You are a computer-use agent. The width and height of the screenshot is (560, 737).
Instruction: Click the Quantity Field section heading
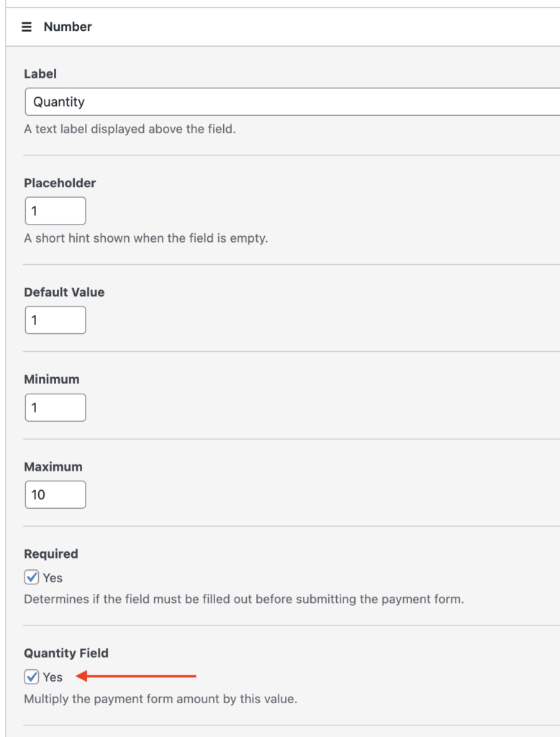pos(66,654)
